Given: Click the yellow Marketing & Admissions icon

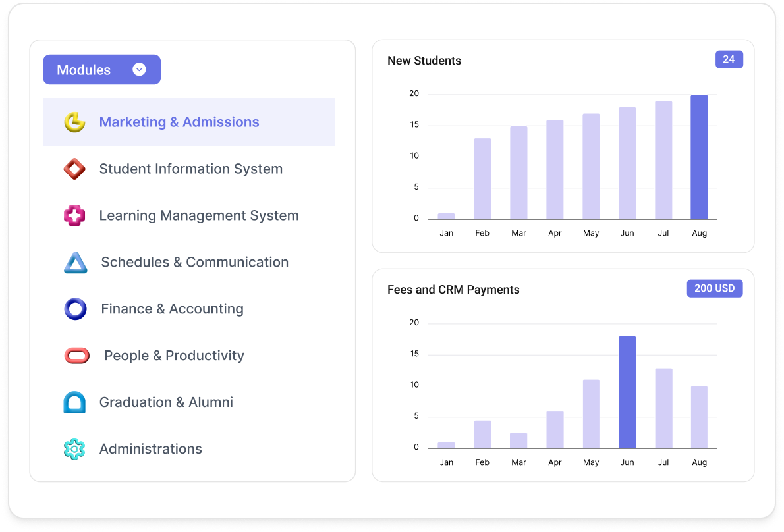Looking at the screenshot, I should click(75, 122).
